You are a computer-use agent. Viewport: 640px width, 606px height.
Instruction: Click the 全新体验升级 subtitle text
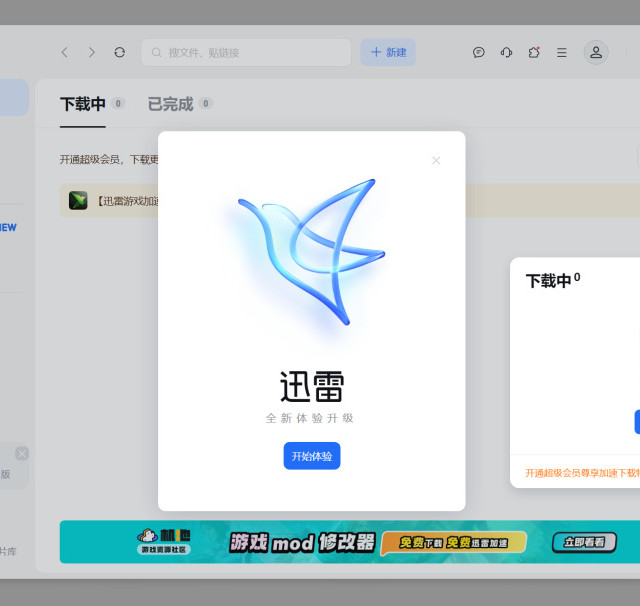309,418
